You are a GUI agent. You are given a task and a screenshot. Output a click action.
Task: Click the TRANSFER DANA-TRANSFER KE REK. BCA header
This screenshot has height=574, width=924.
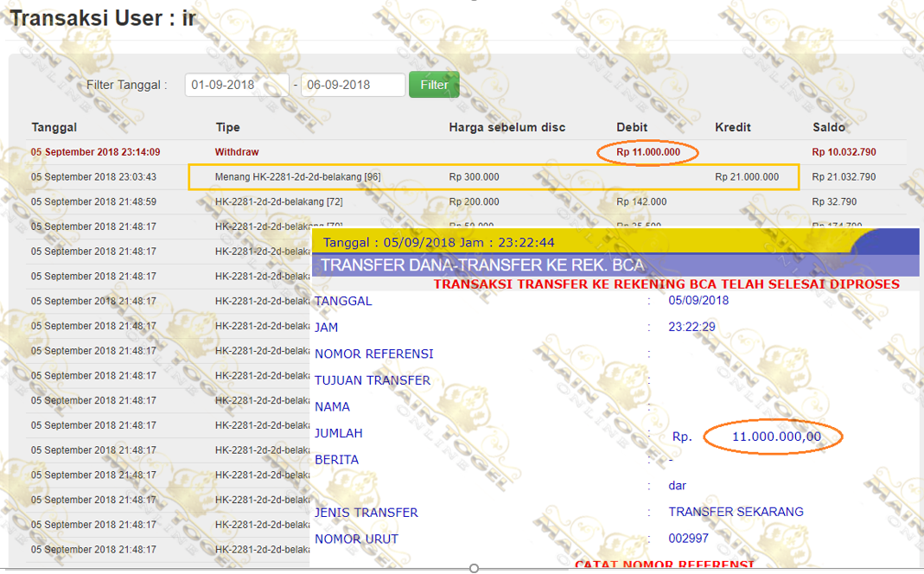482,265
